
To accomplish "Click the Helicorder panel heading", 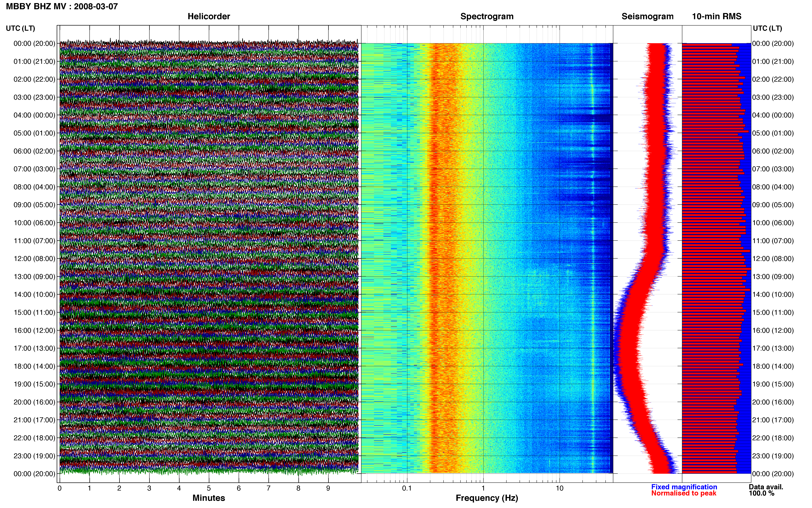I will [208, 16].
